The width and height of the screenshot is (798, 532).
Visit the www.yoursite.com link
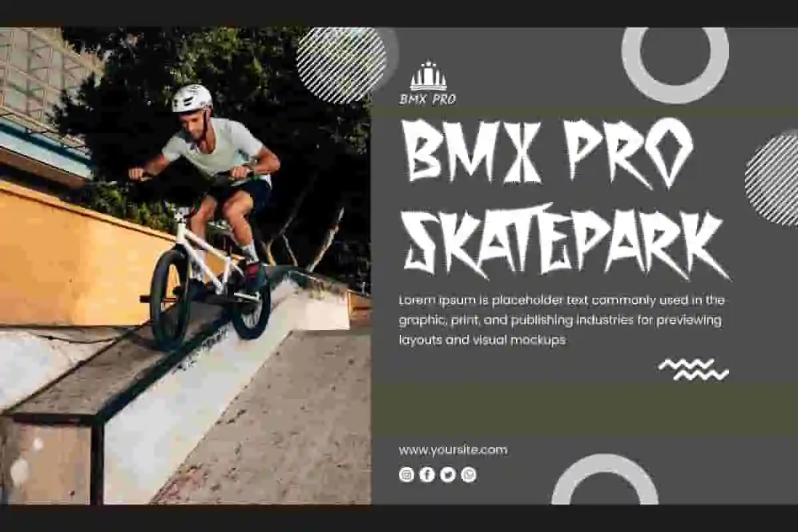453,450
